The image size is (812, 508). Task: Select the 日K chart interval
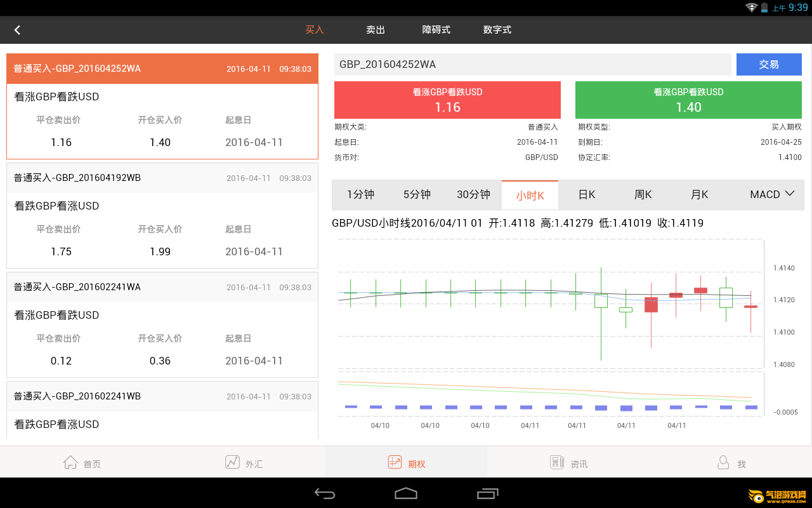(587, 194)
